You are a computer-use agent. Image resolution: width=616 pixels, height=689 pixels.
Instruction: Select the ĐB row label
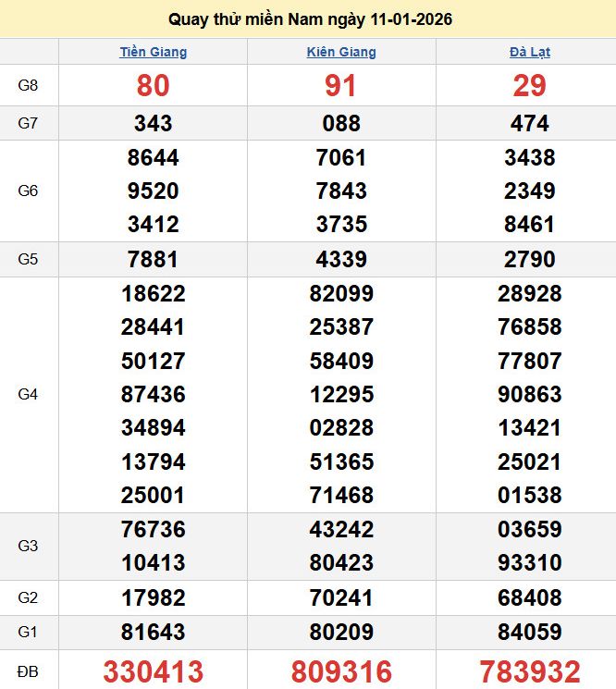click(29, 671)
